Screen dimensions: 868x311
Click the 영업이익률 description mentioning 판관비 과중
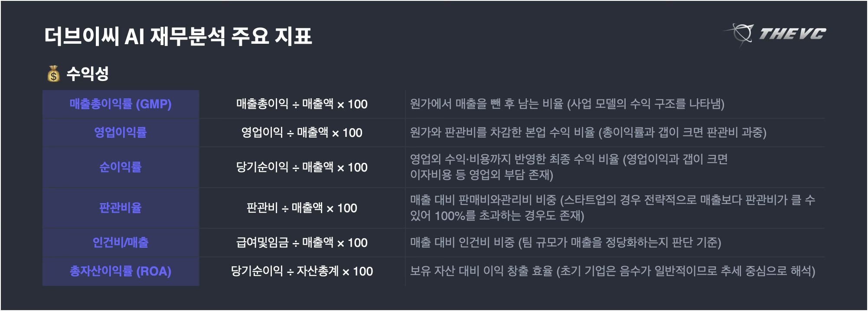(588, 133)
